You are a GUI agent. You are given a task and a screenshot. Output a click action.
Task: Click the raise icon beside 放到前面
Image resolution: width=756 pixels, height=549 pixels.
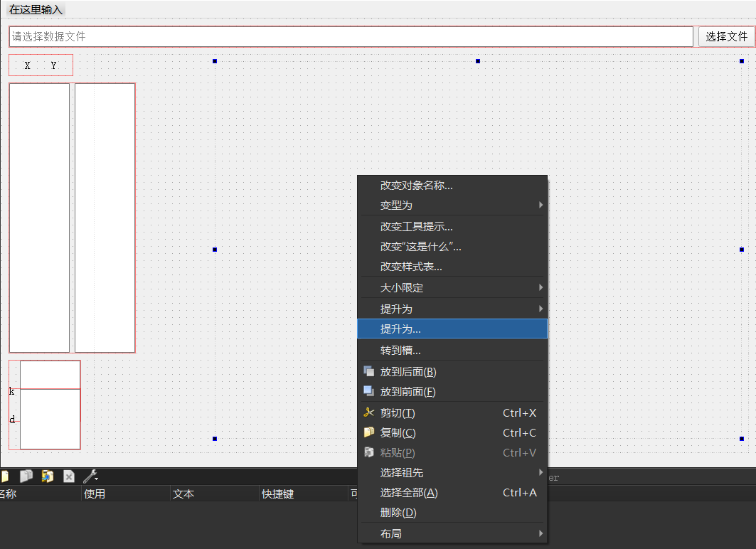pyautogui.click(x=368, y=392)
